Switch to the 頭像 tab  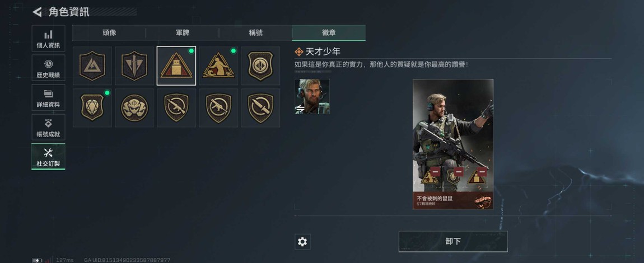point(109,33)
